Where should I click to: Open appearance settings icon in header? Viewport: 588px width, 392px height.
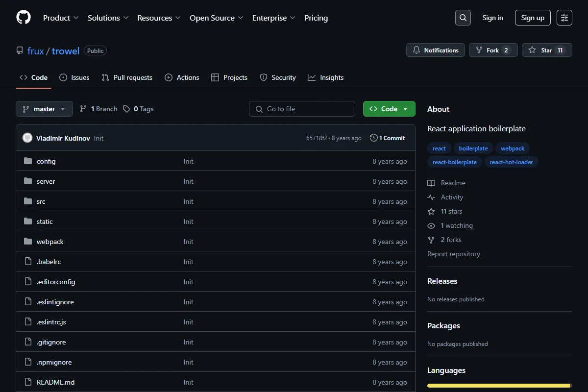pyautogui.click(x=564, y=18)
